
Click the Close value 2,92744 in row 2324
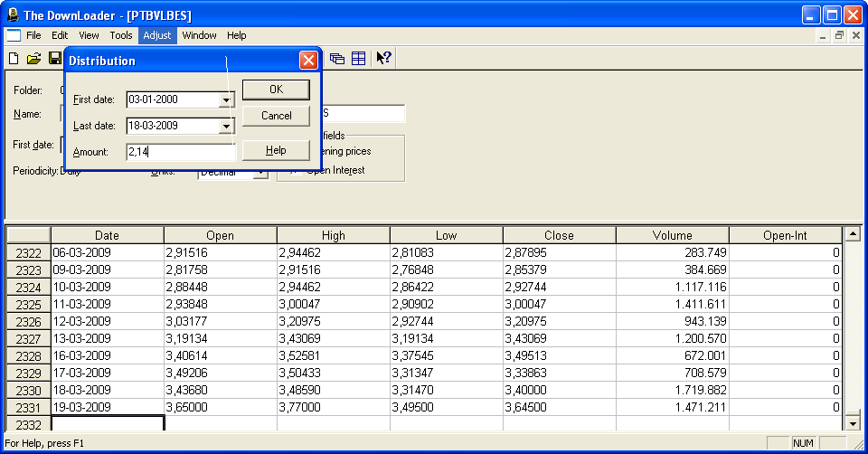559,287
